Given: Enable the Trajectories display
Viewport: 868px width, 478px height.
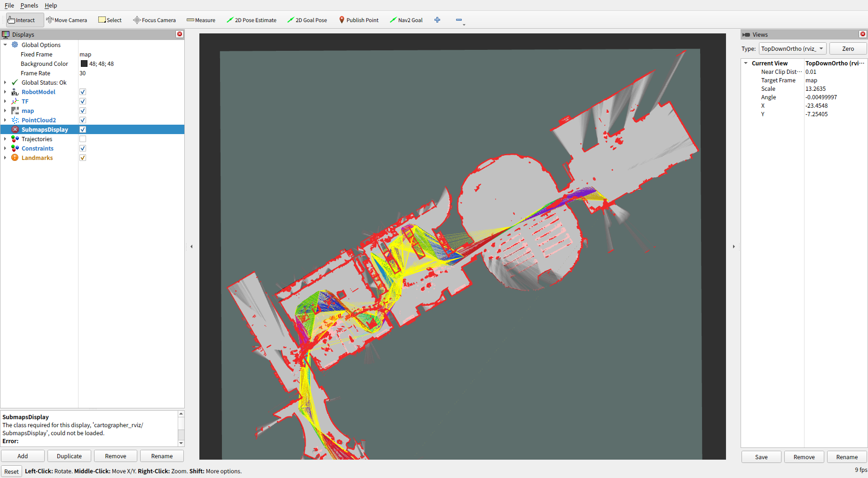Looking at the screenshot, I should pos(82,139).
